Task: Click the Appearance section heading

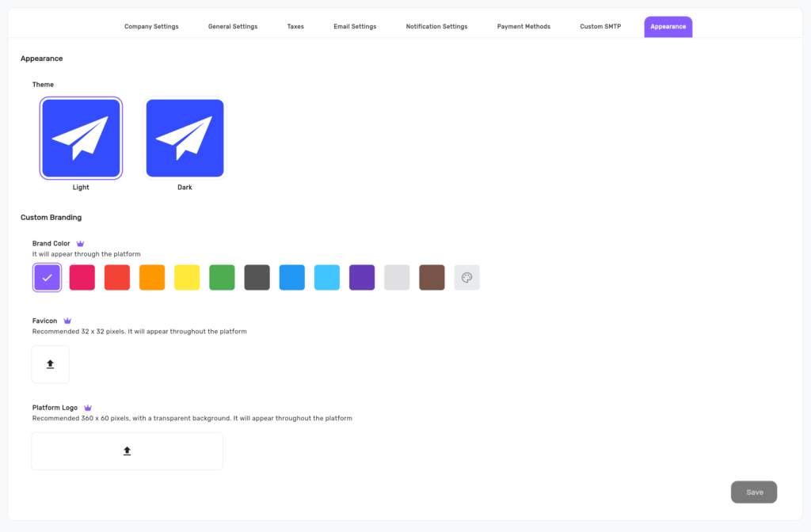Action: point(41,59)
